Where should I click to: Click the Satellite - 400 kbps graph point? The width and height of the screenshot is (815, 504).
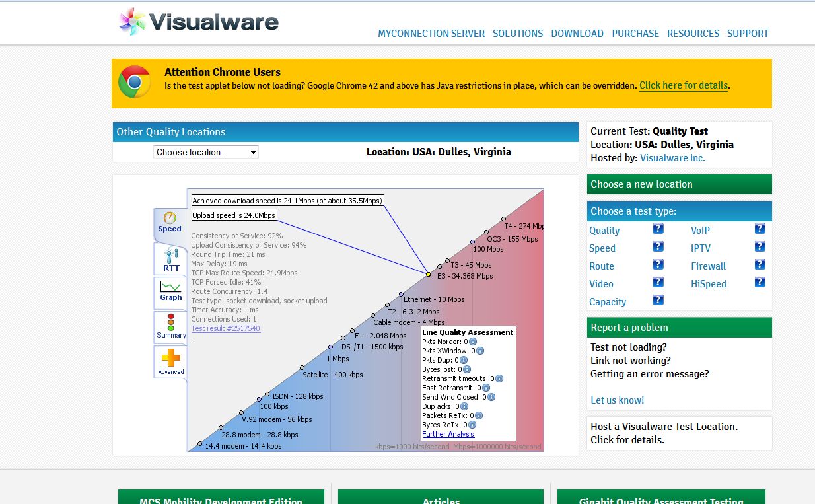(302, 367)
